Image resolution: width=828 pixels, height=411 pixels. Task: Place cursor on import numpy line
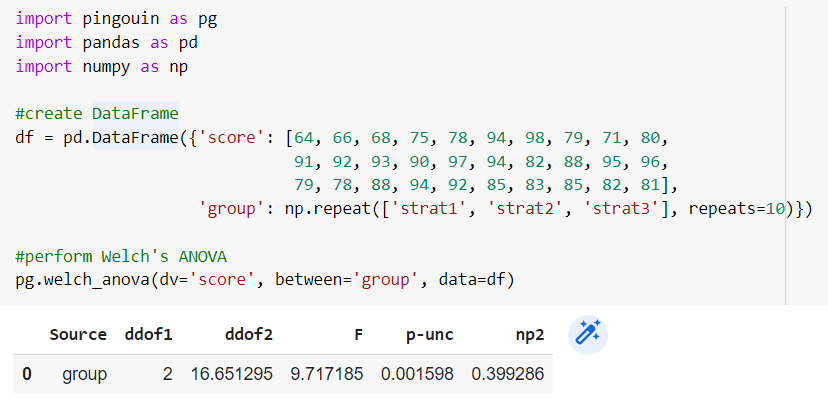pyautogui.click(x=102, y=67)
